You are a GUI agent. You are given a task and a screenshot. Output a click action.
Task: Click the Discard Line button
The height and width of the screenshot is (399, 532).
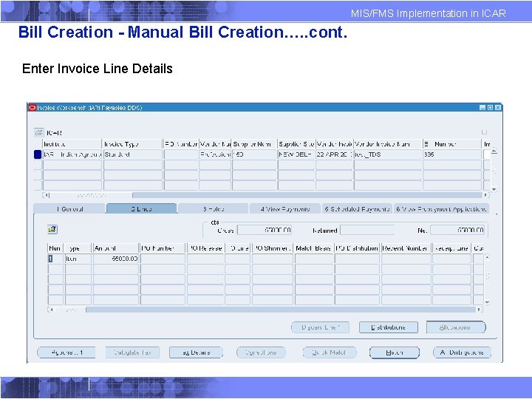click(x=320, y=327)
